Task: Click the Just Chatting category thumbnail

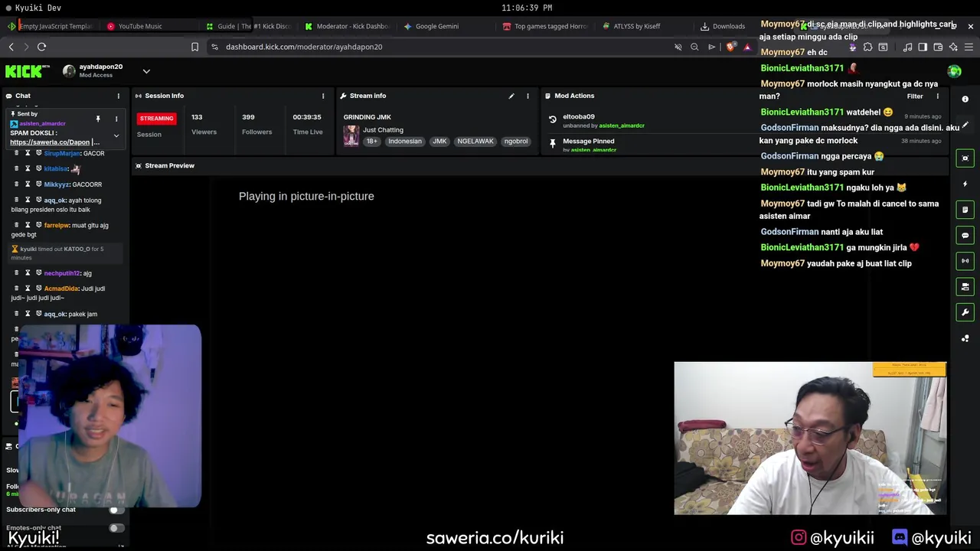Action: (x=351, y=135)
